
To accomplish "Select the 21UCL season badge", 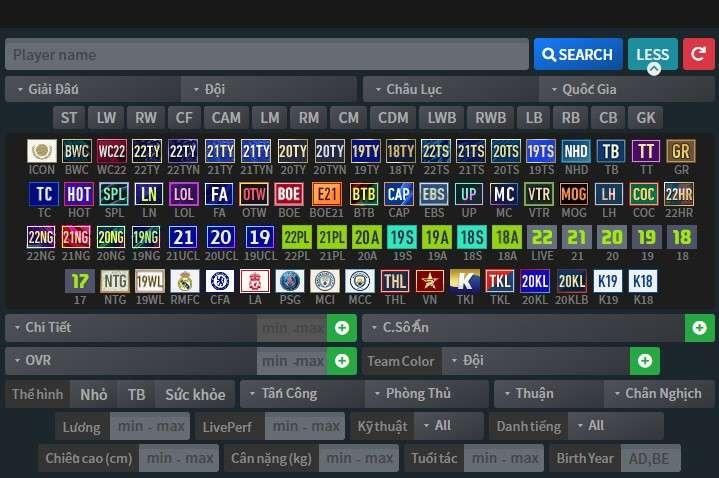I will 183,237.
